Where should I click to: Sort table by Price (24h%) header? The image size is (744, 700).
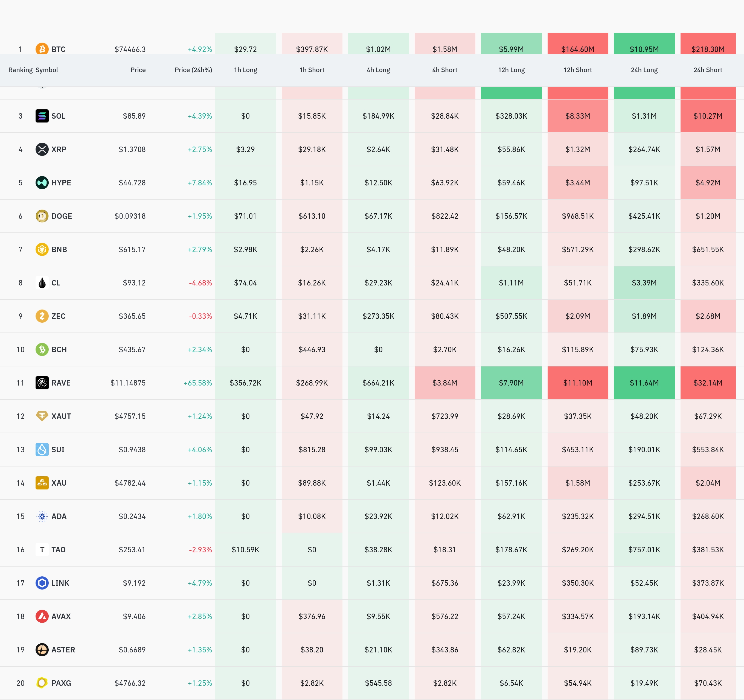193,70
